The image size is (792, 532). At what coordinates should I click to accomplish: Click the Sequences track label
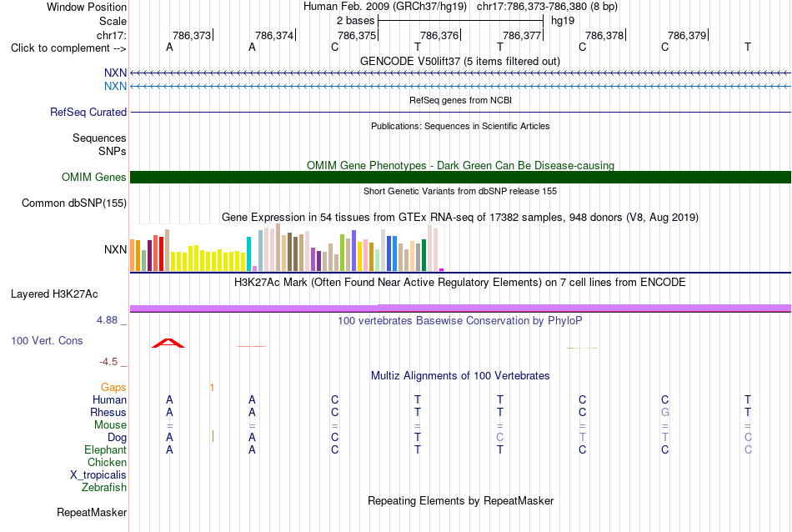pos(99,138)
